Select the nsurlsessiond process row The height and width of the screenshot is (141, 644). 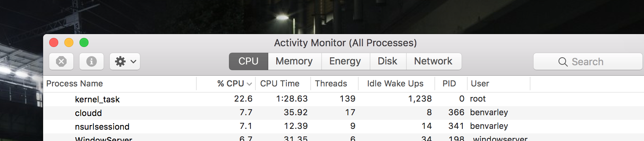[344, 127]
